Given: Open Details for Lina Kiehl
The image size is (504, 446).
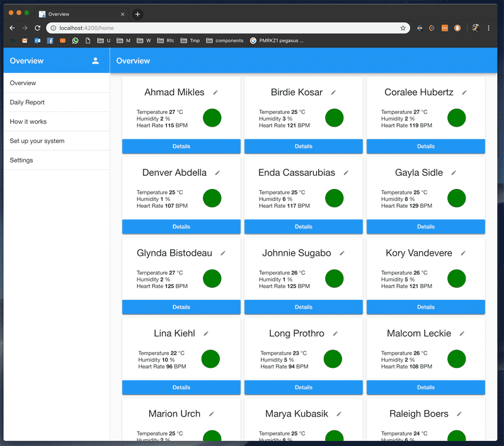Looking at the screenshot, I should (x=181, y=387).
